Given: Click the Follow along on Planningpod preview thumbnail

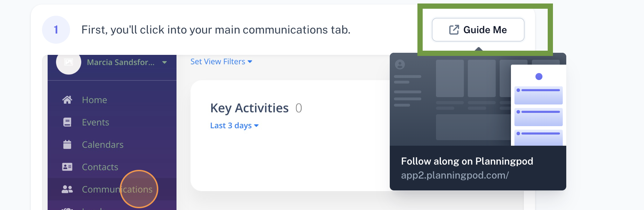Looking at the screenshot, I should [478, 99].
